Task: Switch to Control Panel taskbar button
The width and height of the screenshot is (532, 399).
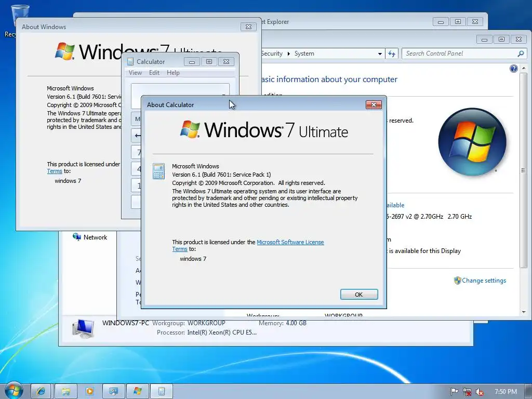Action: pyautogui.click(x=113, y=391)
